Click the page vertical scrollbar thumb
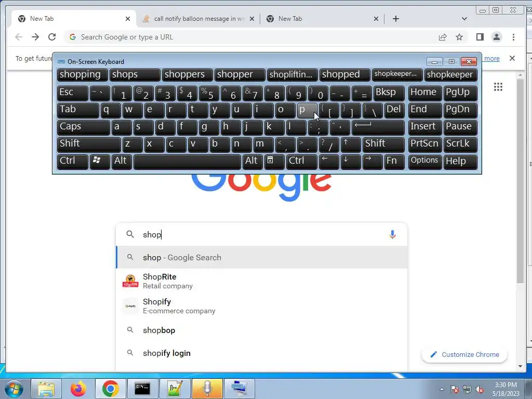Viewport: 532px width, 399px height. [x=520, y=181]
